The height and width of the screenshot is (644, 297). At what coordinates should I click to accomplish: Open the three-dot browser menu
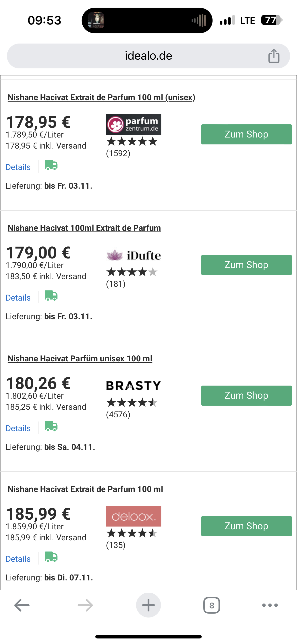(x=270, y=605)
